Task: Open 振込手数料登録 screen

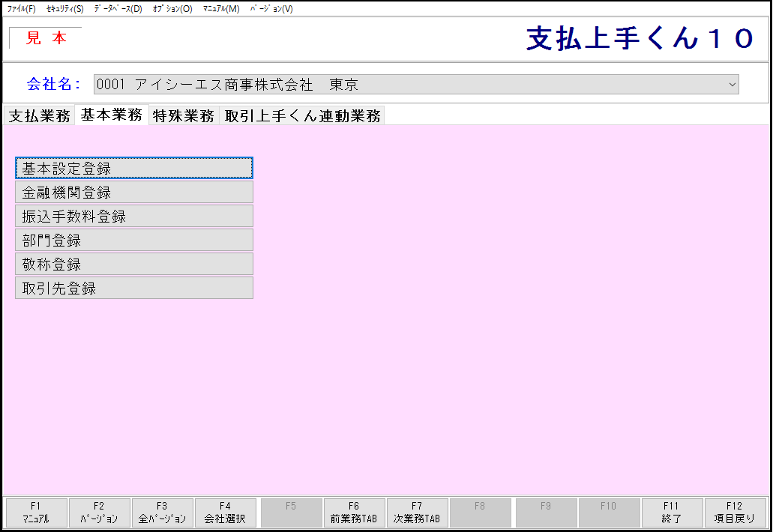Action: (x=134, y=216)
